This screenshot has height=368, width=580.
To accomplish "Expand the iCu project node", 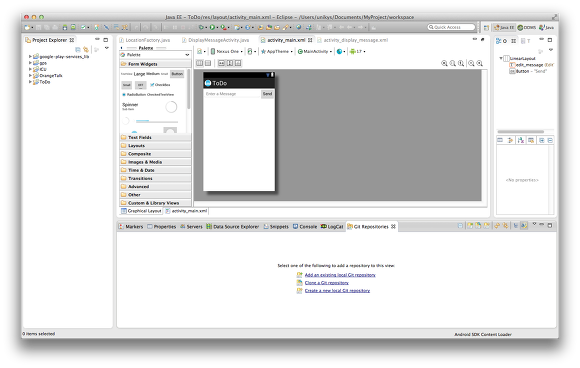I will click(30, 69).
